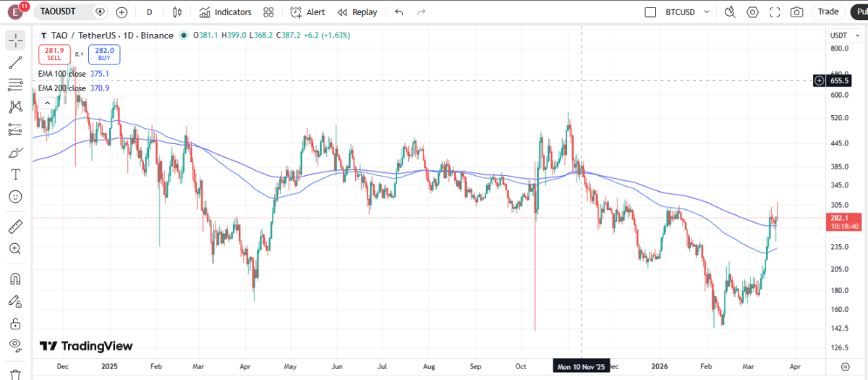Select the crosshair cursor tool
This screenshot has width=868, height=380.
[15, 41]
